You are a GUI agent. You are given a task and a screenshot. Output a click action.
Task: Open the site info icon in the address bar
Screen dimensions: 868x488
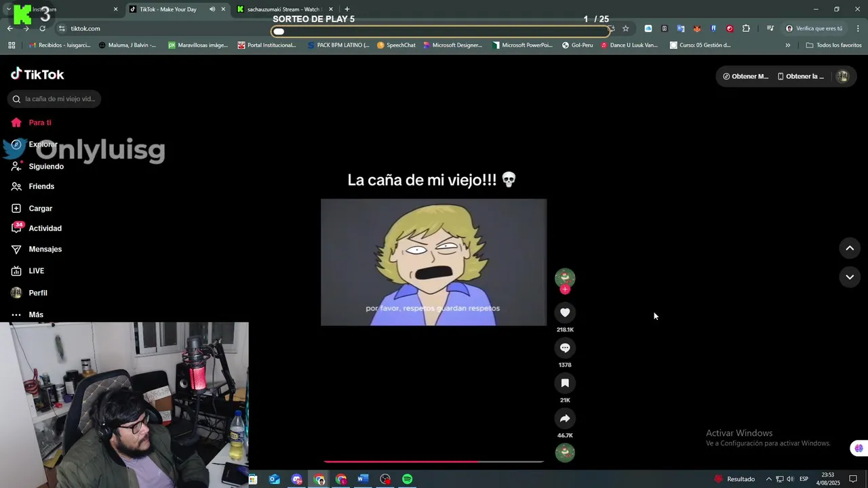click(62, 28)
